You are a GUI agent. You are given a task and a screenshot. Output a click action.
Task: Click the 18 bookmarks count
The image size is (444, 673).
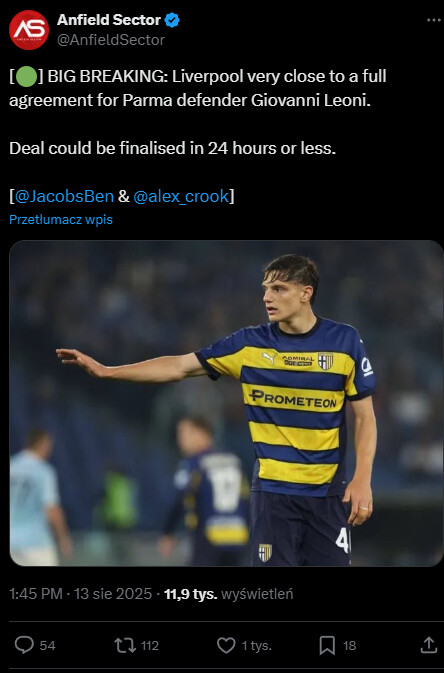coord(350,646)
